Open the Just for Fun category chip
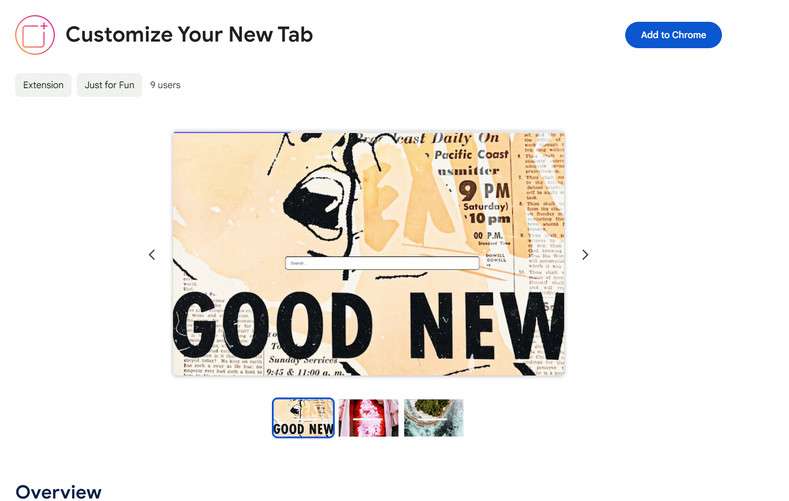Image resolution: width=789 pixels, height=501 pixels. click(109, 85)
